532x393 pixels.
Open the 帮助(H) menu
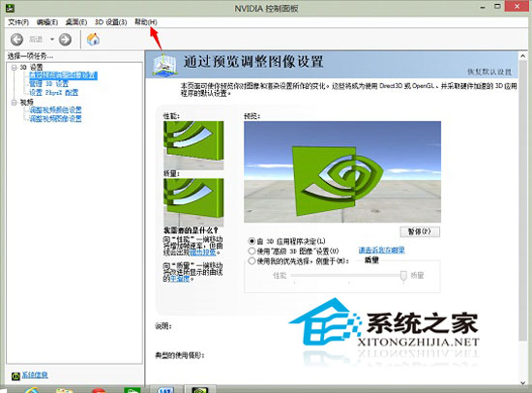(146, 22)
